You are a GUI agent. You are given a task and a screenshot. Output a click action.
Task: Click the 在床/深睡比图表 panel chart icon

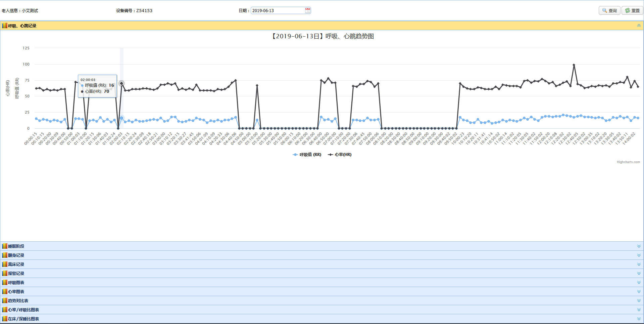point(5,319)
